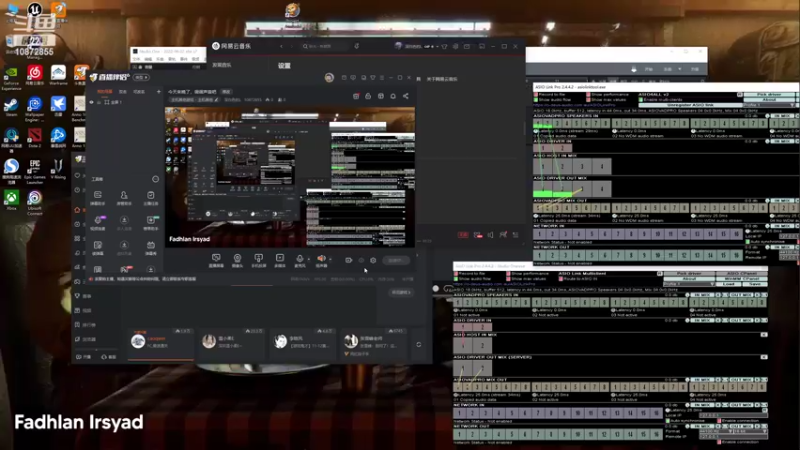800x450 pixels.
Task: Toggle Enable multi-clients in upper ASIO window
Action: pos(641,99)
